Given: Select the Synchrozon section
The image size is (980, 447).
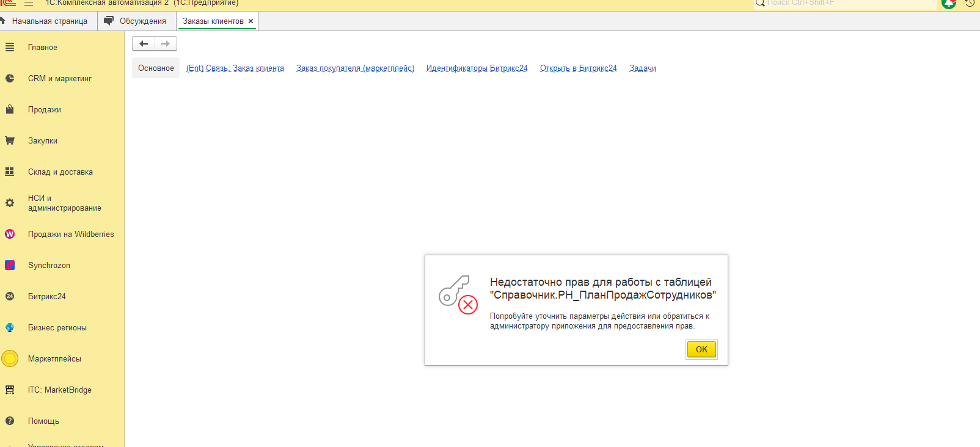Looking at the screenshot, I should pos(49,265).
